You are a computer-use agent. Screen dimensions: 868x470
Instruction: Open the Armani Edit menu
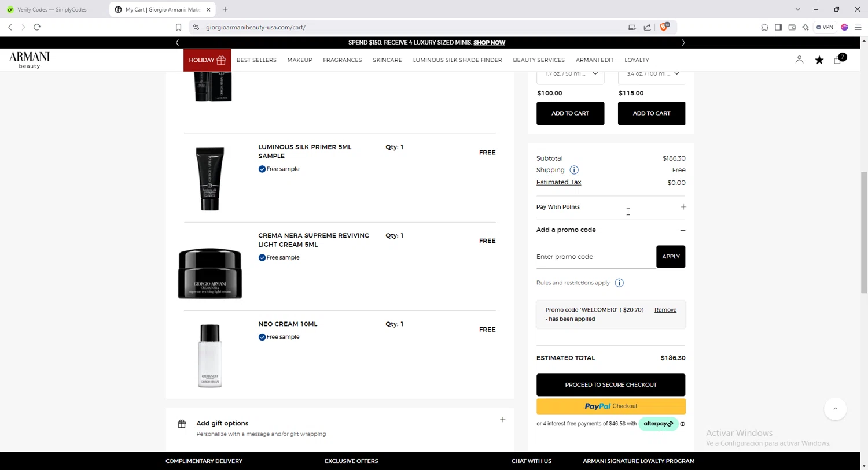click(x=594, y=60)
